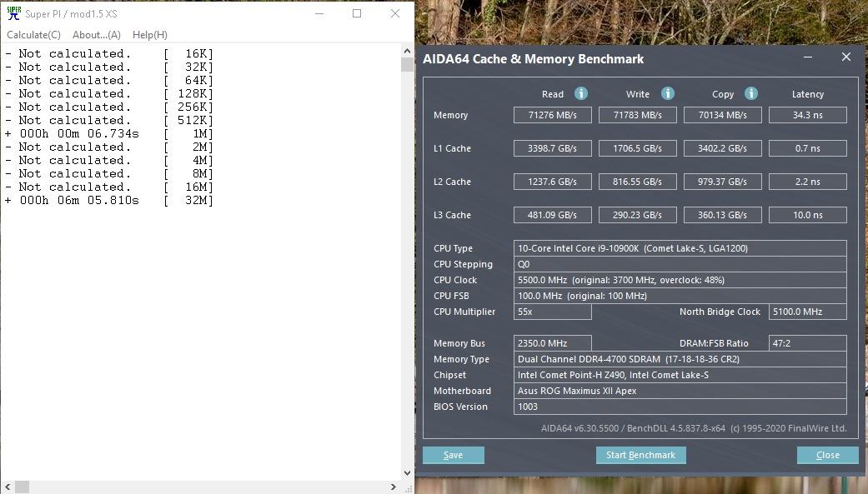
Task: Click L2 Cache Write 816.55 GB/s
Action: 638,182
